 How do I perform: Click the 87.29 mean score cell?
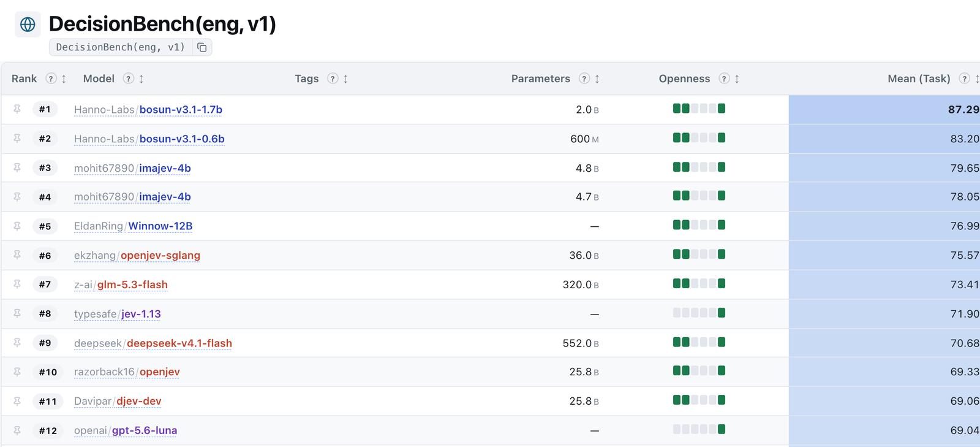click(x=884, y=110)
